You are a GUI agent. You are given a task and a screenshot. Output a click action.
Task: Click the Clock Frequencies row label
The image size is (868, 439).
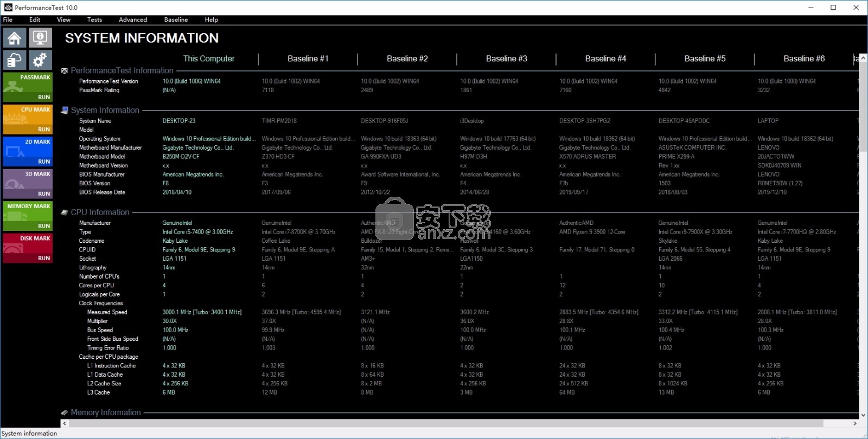101,304
